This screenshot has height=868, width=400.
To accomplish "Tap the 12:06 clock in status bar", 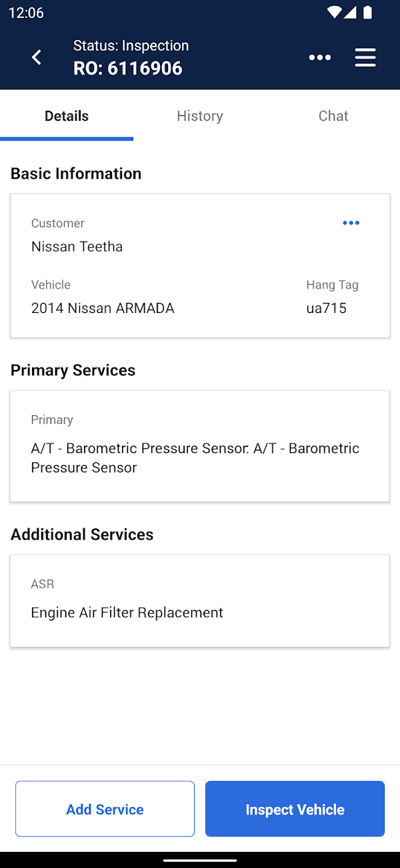I will (x=26, y=13).
